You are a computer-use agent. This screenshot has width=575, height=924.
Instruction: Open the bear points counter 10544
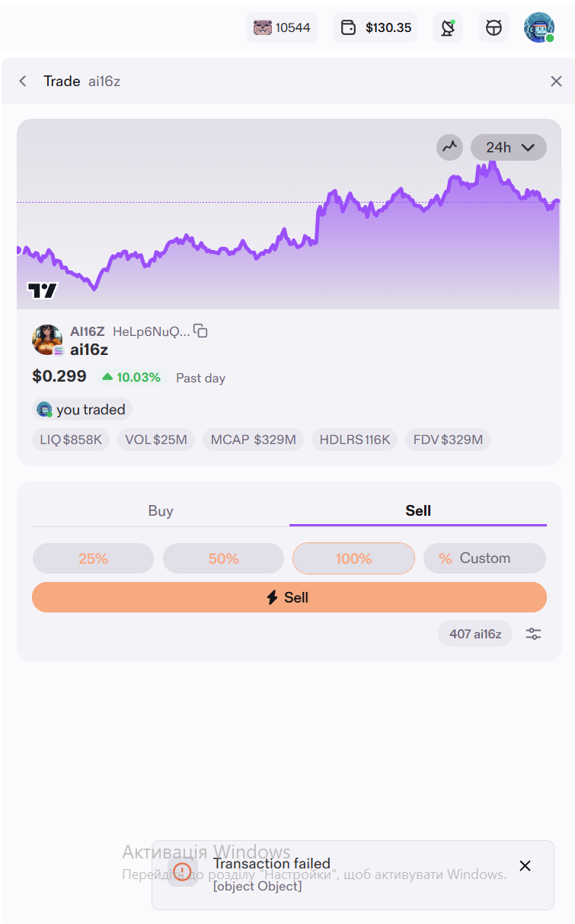pyautogui.click(x=282, y=28)
